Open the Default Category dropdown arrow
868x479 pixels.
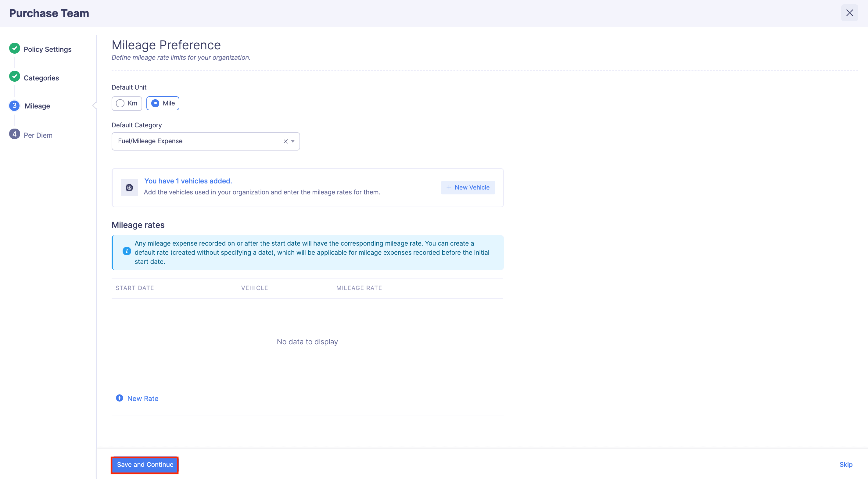pos(293,141)
